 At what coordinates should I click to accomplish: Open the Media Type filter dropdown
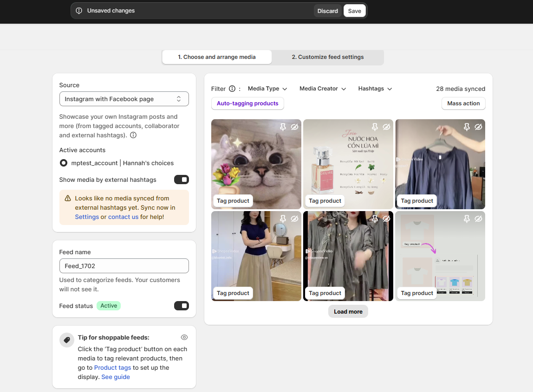coord(267,89)
